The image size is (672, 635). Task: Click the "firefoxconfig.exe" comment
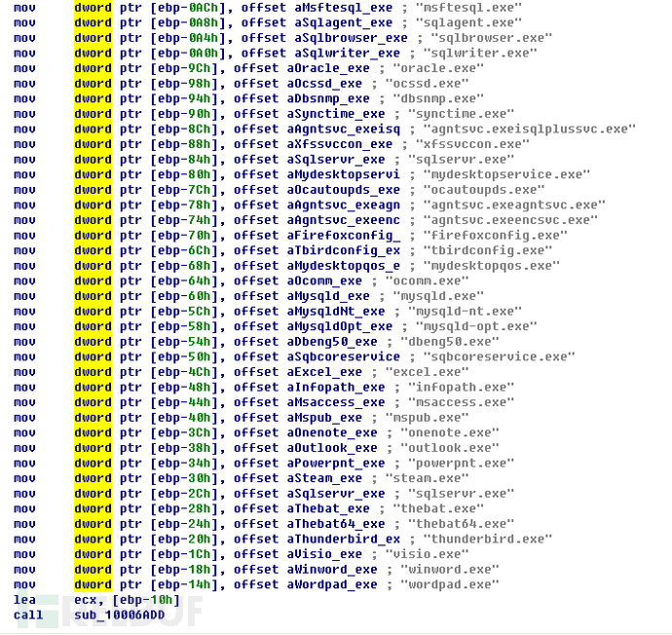point(496,236)
